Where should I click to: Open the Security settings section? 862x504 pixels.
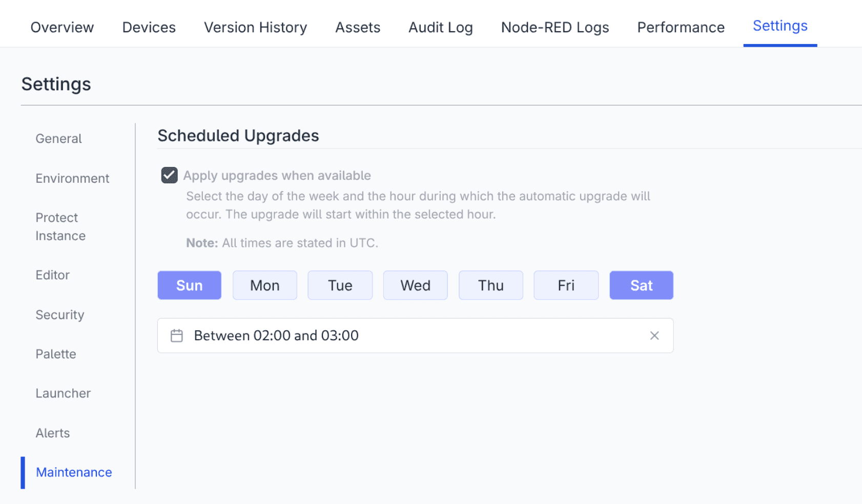(59, 314)
